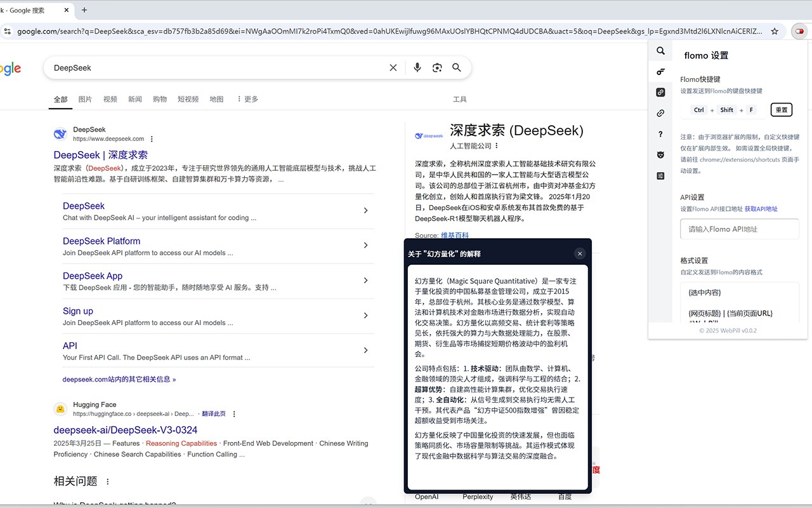
Task: Select the 全部 results tab
Action: click(x=60, y=99)
